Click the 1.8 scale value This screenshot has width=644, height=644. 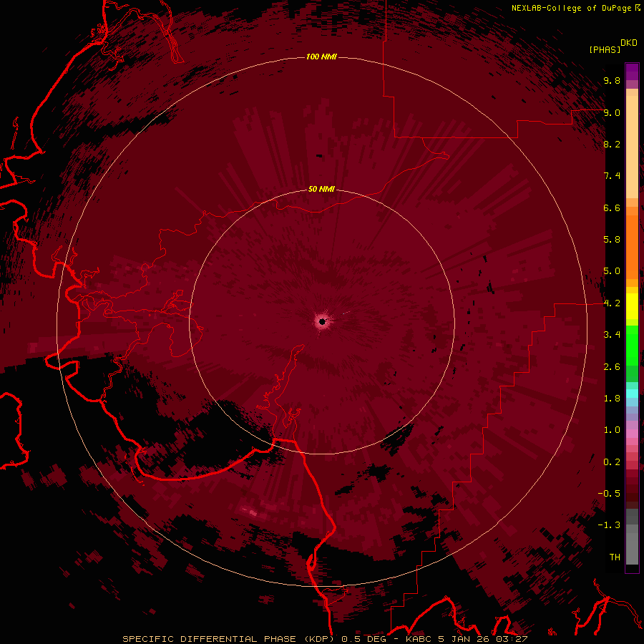click(x=612, y=399)
